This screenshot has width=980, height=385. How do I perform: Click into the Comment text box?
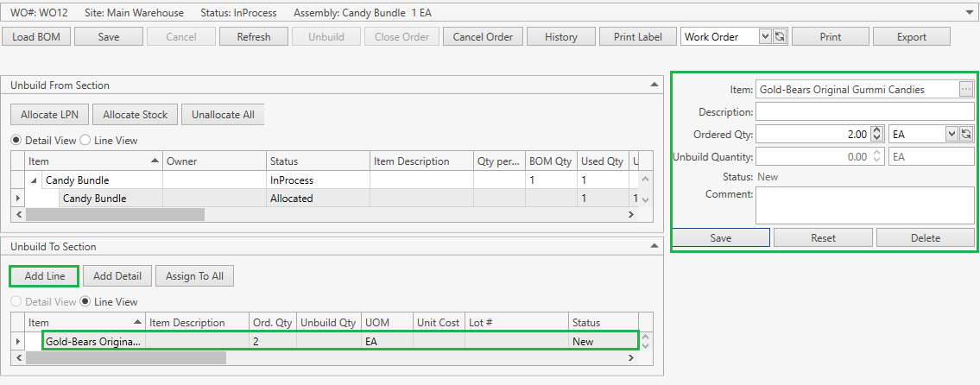pos(865,205)
